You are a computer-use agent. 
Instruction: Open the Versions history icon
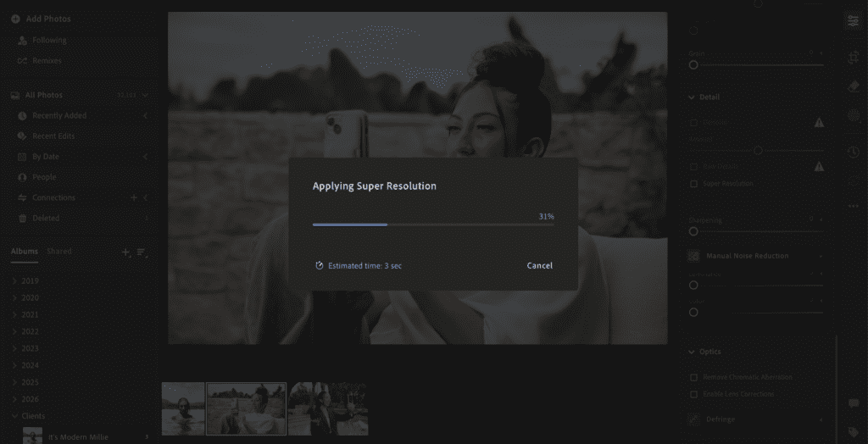pos(854,152)
